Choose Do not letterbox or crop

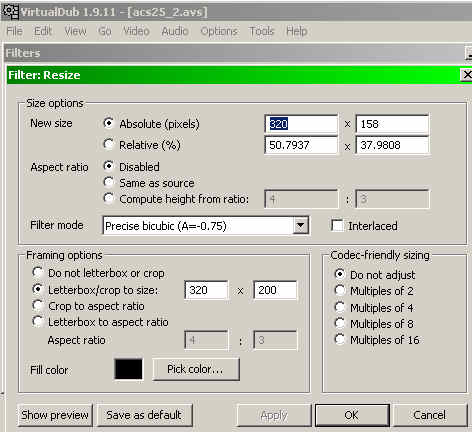(x=38, y=272)
